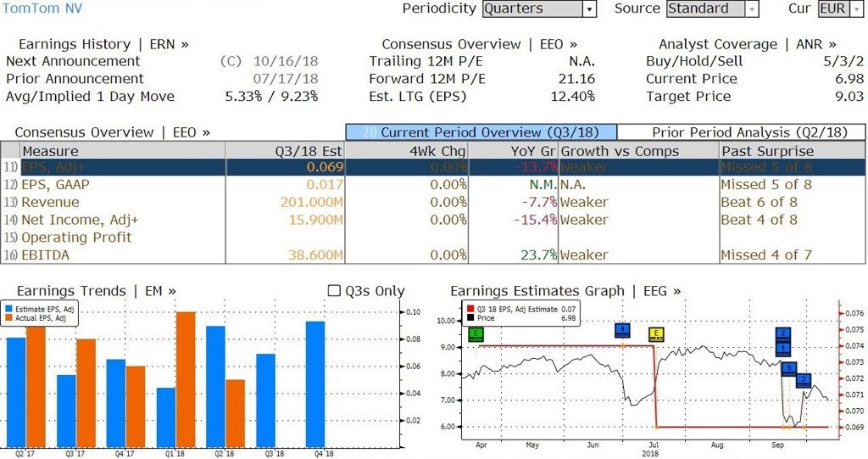Click the Prior Announcement date 07/17/18
This screenshot has width=868, height=459.
[286, 79]
